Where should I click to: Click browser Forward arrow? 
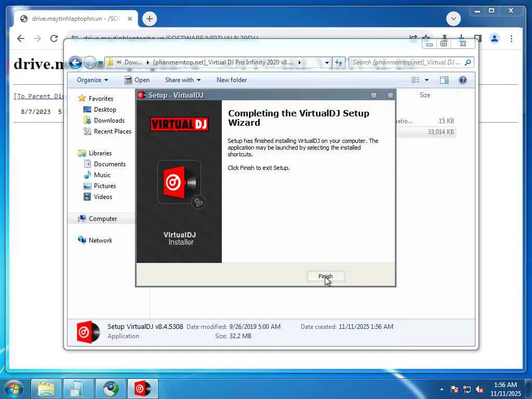click(x=37, y=38)
